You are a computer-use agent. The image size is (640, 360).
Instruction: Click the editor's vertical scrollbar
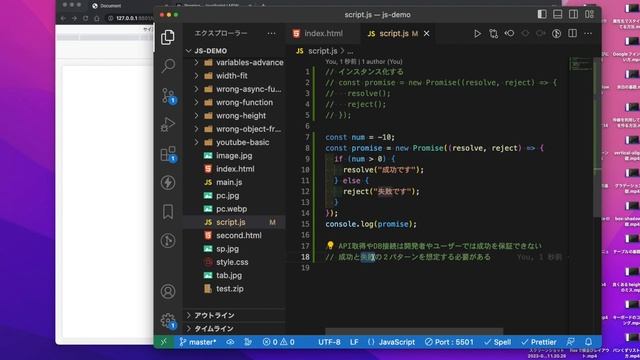pyautogui.click(x=597, y=137)
